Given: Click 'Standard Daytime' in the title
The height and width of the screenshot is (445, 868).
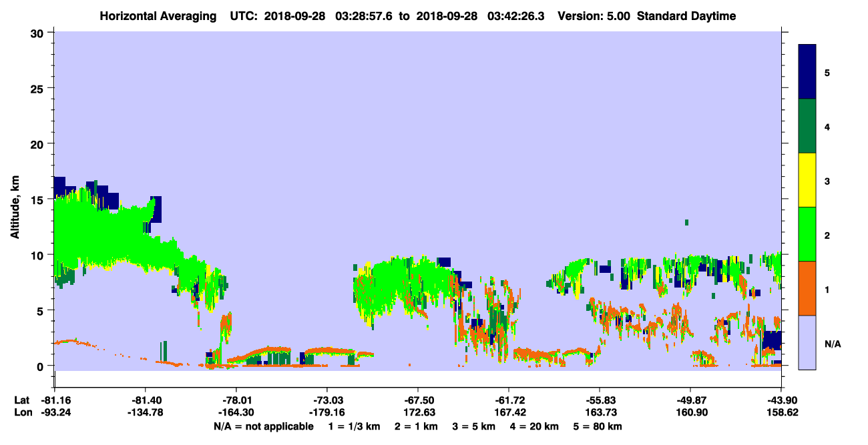Looking at the screenshot, I should pyautogui.click(x=686, y=16).
